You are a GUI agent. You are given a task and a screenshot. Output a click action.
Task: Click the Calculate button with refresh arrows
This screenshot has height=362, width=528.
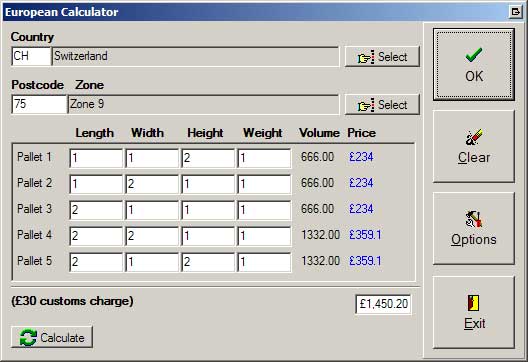[x=52, y=337]
